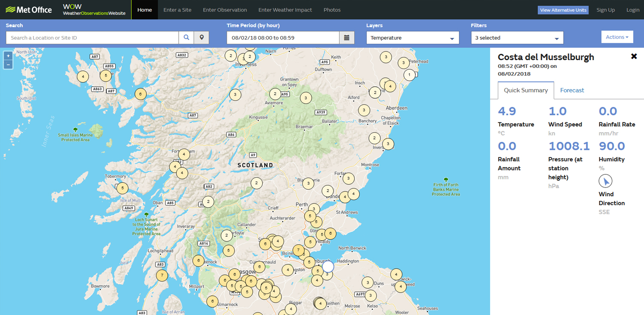Image resolution: width=644 pixels, height=315 pixels.
Task: Open the Filters 3 selected dropdown
Action: click(517, 38)
